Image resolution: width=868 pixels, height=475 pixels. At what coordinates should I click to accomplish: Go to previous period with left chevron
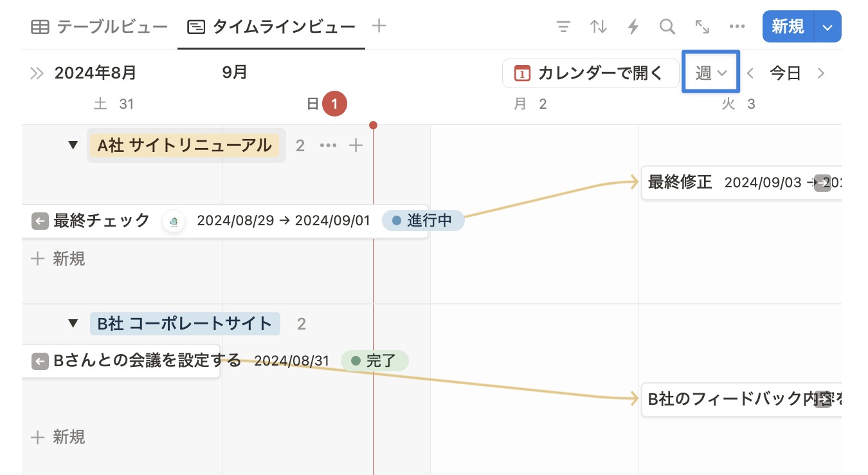click(x=750, y=73)
